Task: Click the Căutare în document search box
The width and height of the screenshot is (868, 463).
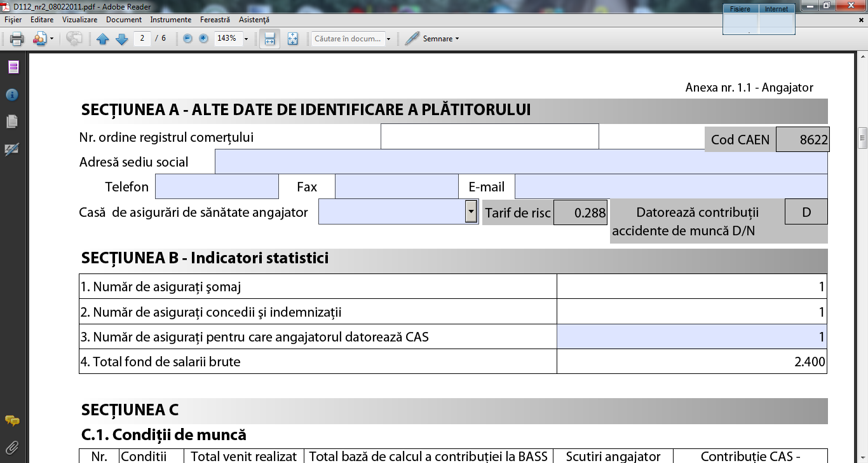Action: click(x=348, y=38)
